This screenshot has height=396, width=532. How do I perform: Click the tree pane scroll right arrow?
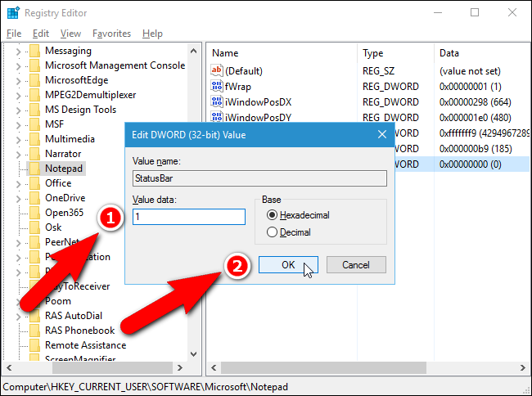180,368
